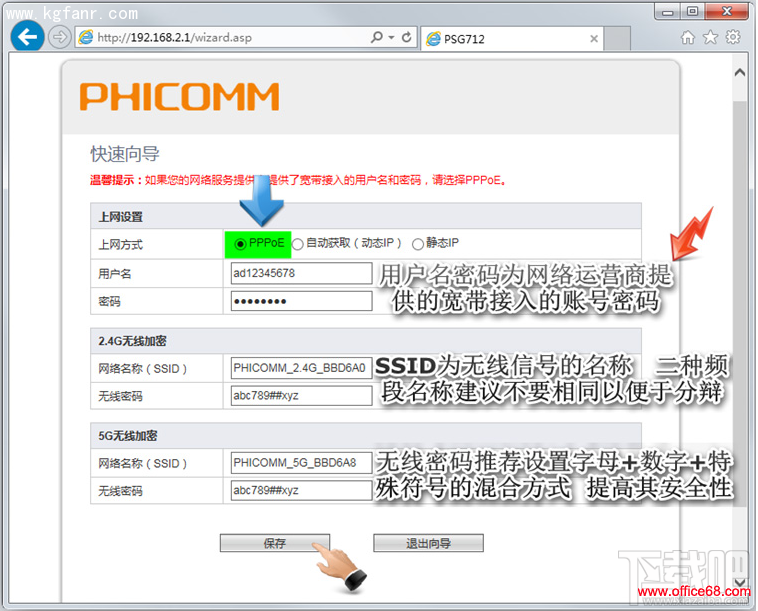This screenshot has width=758, height=611.
Task: Open Favorites star icon
Action: [x=710, y=37]
